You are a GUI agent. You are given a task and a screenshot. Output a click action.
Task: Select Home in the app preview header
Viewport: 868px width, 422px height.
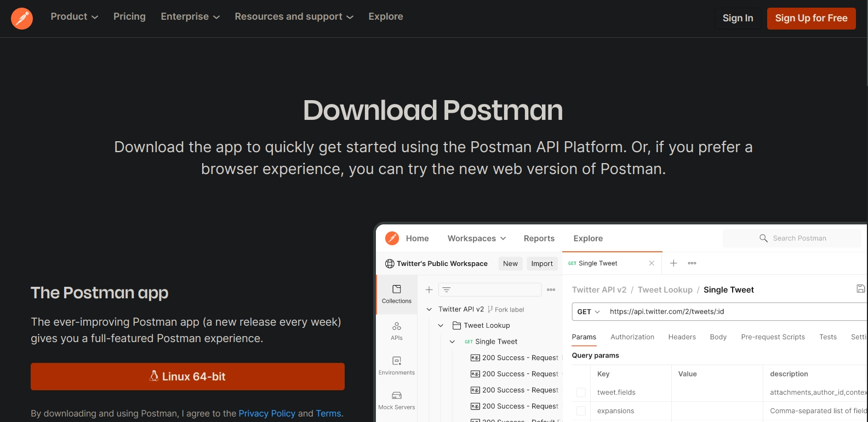pos(417,238)
